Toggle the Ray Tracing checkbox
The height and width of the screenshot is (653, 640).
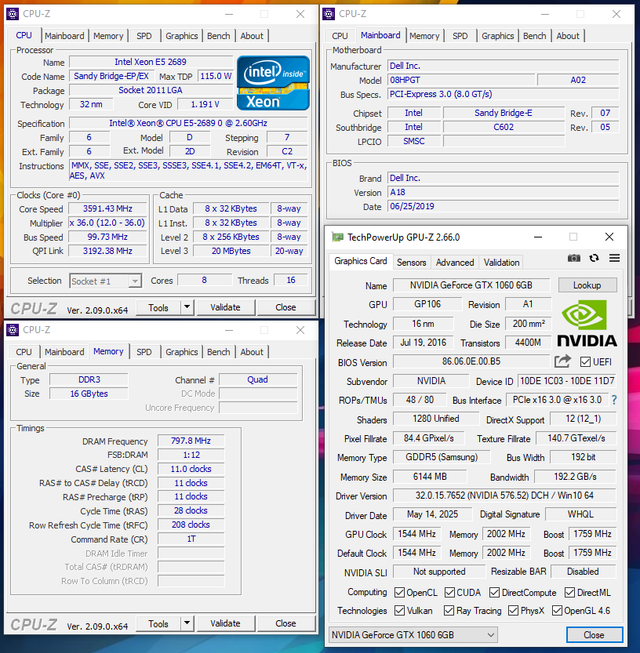click(x=449, y=611)
